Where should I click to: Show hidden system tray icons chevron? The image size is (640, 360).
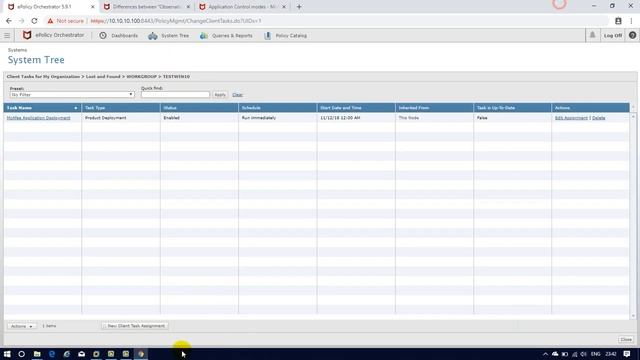(x=545, y=354)
